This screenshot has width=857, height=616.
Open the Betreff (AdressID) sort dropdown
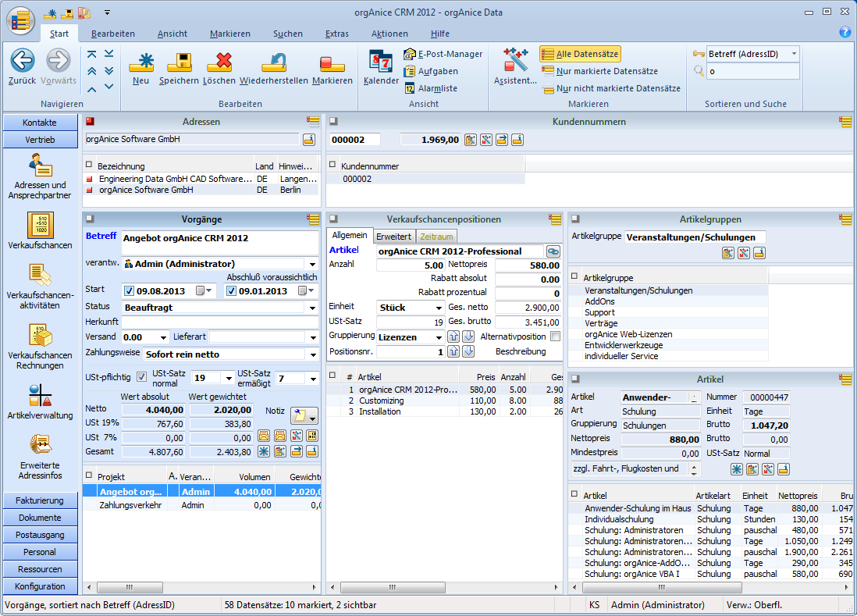coord(794,54)
